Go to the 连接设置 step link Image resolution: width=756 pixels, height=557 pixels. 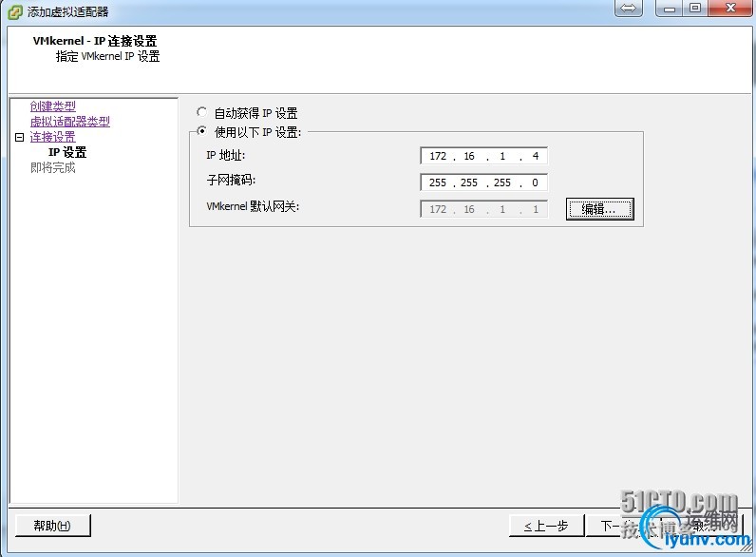pyautogui.click(x=52, y=137)
